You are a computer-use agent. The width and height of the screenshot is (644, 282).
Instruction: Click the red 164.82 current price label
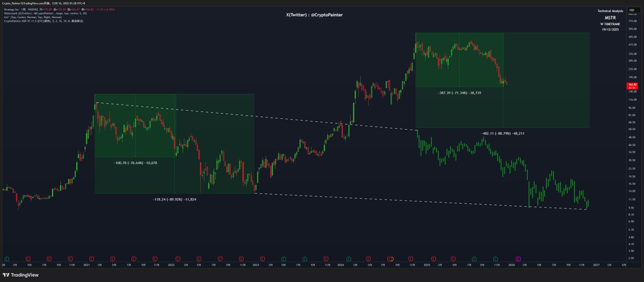tap(631, 86)
